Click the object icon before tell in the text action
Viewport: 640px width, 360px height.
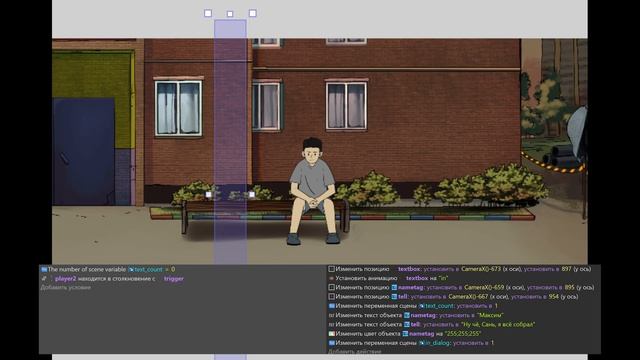(407, 324)
